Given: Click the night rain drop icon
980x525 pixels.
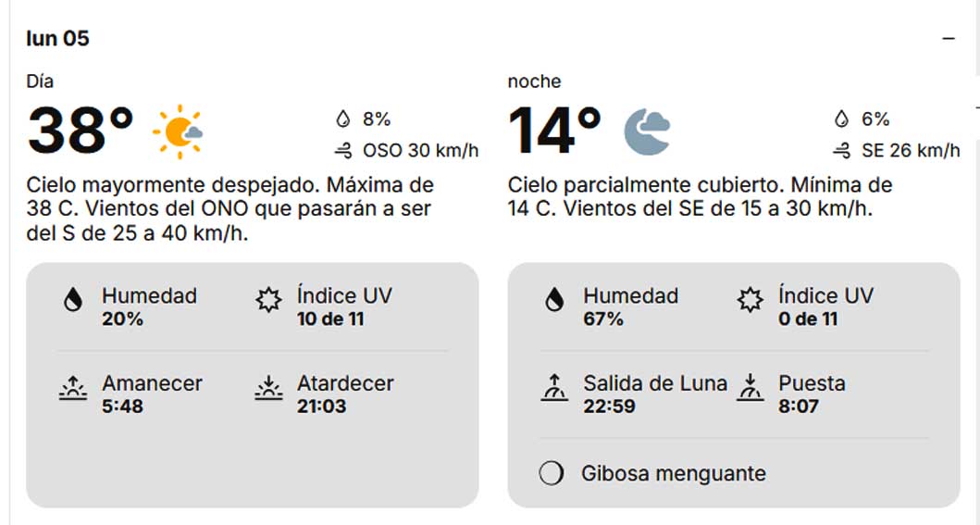Looking at the screenshot, I should [x=841, y=119].
